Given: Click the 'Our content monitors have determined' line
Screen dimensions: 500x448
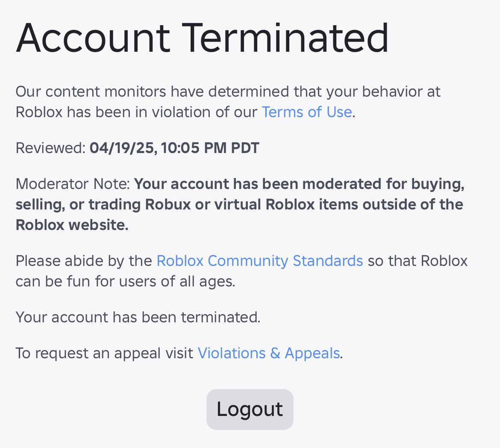Looking at the screenshot, I should (x=228, y=92).
